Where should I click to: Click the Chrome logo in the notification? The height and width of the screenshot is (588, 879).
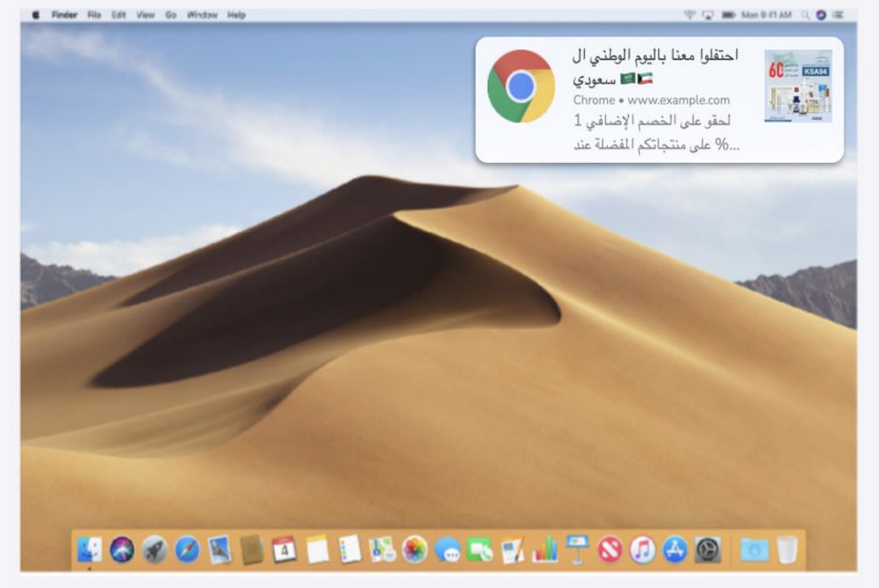[x=520, y=86]
